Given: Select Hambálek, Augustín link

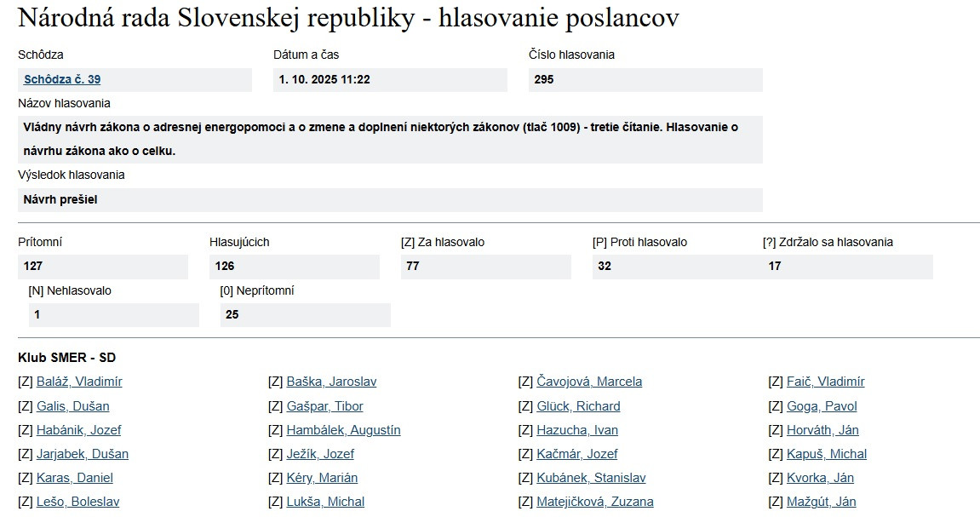Looking at the screenshot, I should pos(343,430).
